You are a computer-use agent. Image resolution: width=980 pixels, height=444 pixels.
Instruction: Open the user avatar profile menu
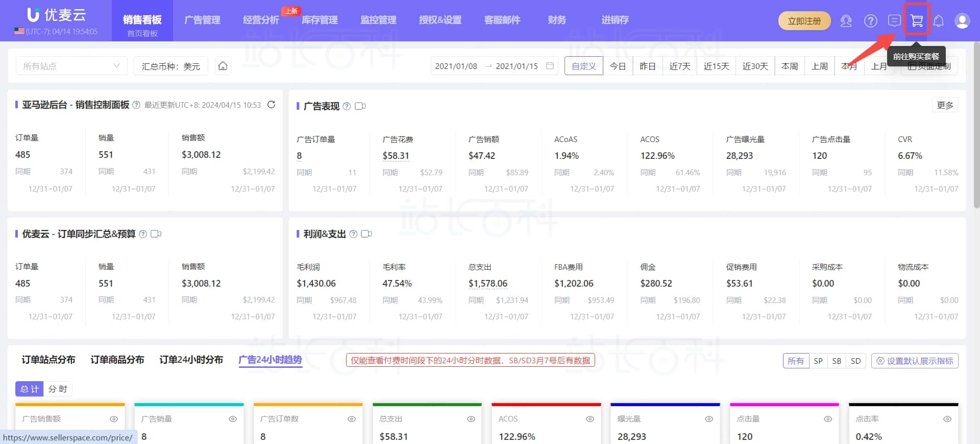(x=962, y=21)
